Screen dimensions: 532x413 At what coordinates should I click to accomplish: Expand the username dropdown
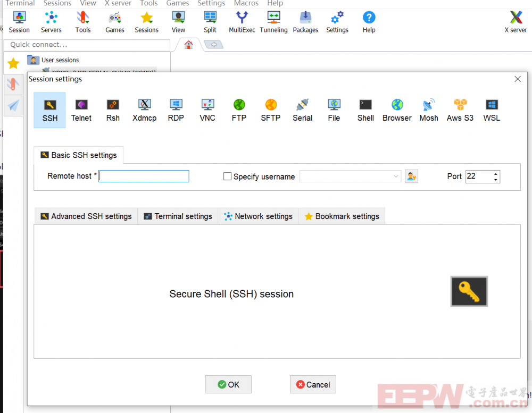396,176
